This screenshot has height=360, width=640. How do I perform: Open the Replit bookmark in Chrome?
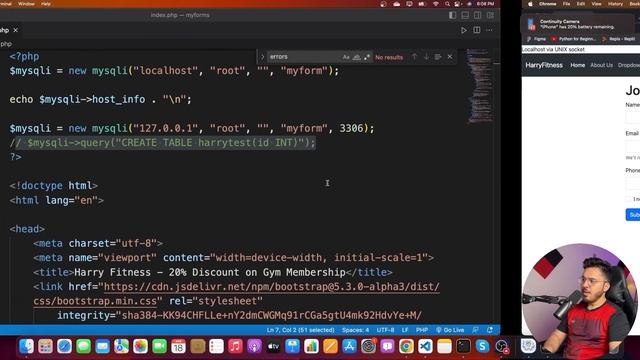pyautogui.click(x=618, y=39)
